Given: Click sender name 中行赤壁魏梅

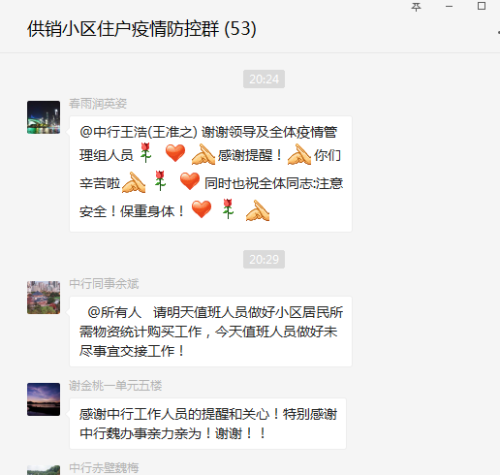Looking at the screenshot, I should pyautogui.click(x=104, y=468).
